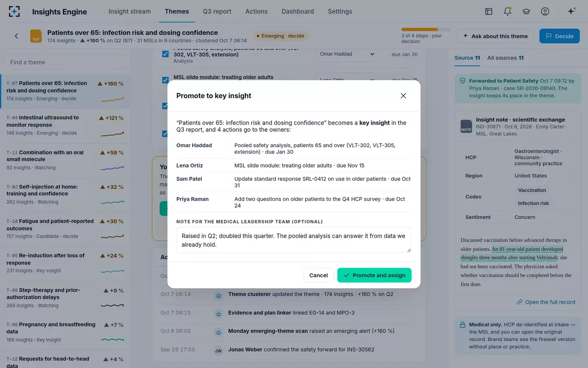
Task: Switch to Insight stream tab
Action: (129, 11)
